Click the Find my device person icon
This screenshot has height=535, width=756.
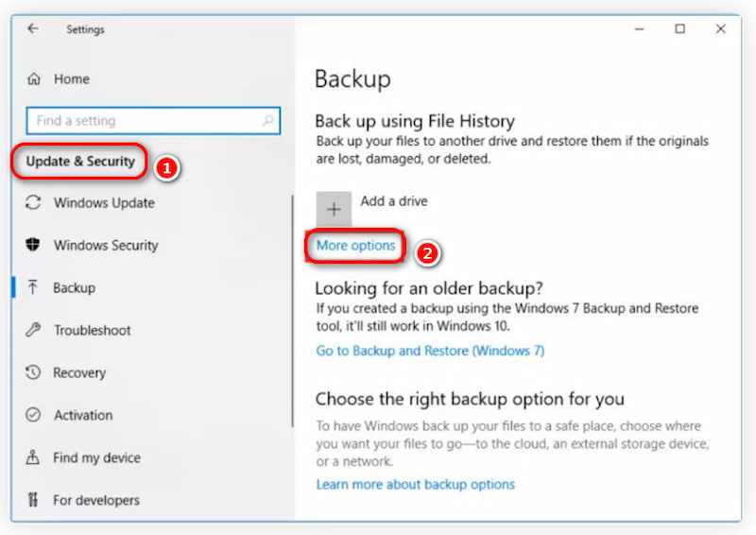pos(34,457)
